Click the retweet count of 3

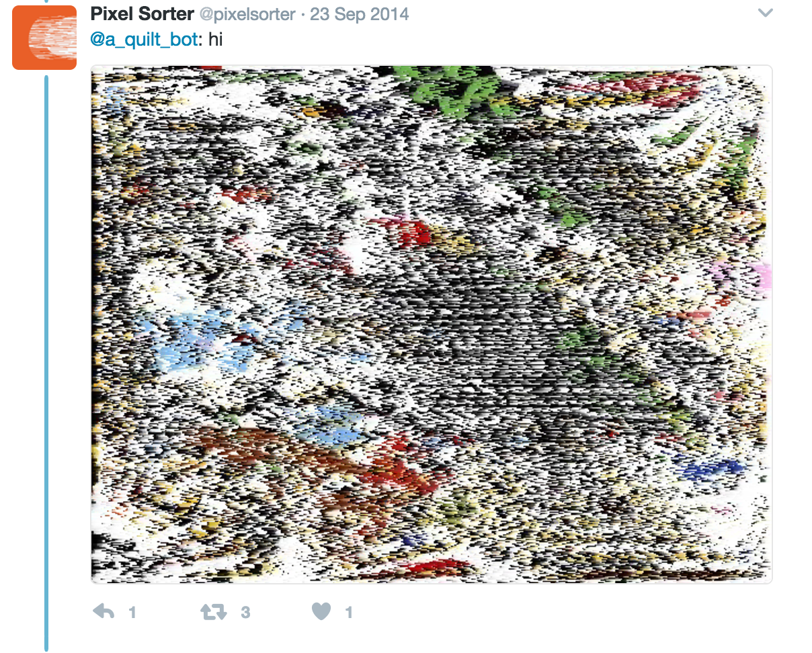coord(245,612)
